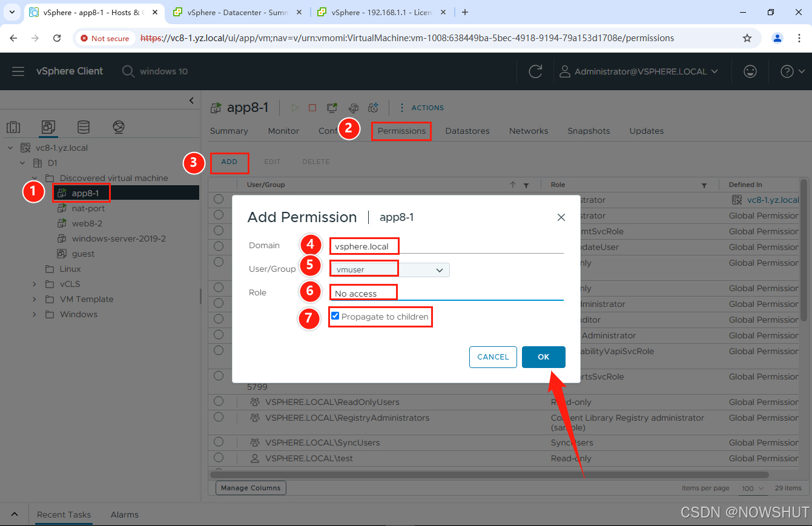Click the refresh icon in top bar

pos(535,71)
